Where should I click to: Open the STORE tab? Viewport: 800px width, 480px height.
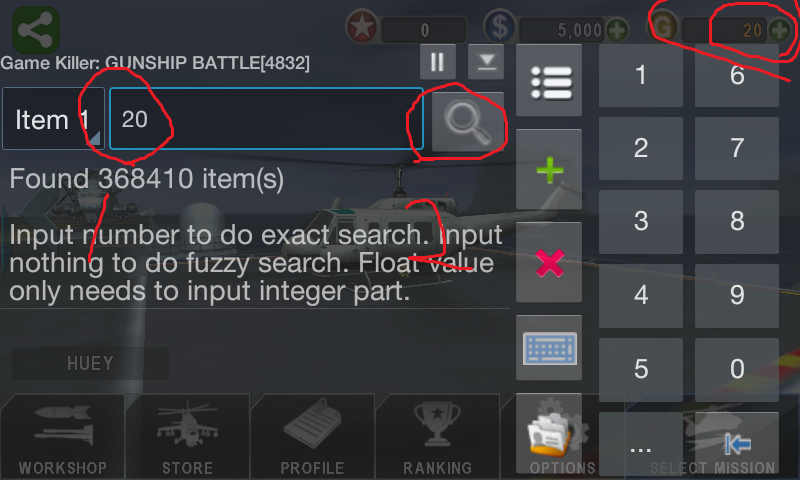[x=187, y=437]
